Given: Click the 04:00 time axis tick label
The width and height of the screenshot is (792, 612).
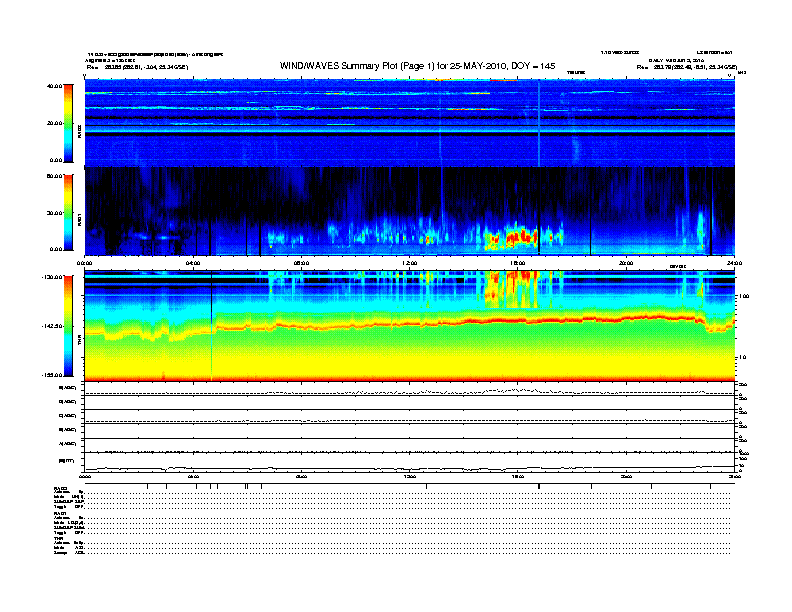Looking at the screenshot, I should click(x=193, y=263).
